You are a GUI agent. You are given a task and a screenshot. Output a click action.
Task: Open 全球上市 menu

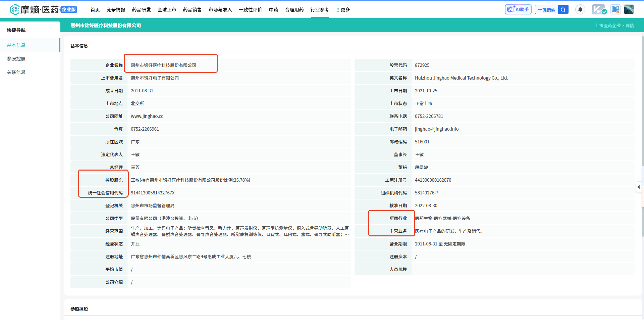(167, 10)
